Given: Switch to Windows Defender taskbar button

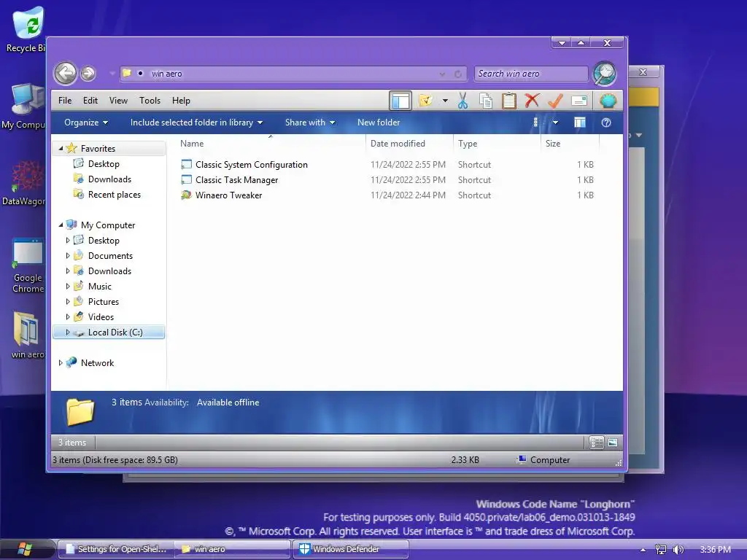Looking at the screenshot, I should pos(350,549).
